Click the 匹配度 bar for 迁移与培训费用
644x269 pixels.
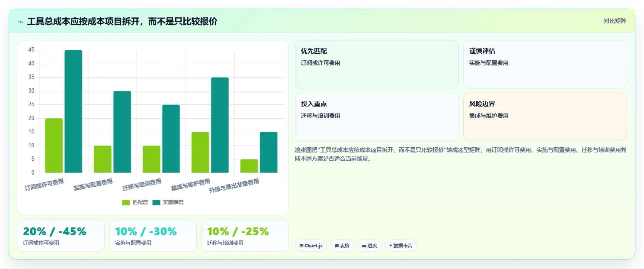tap(152, 159)
